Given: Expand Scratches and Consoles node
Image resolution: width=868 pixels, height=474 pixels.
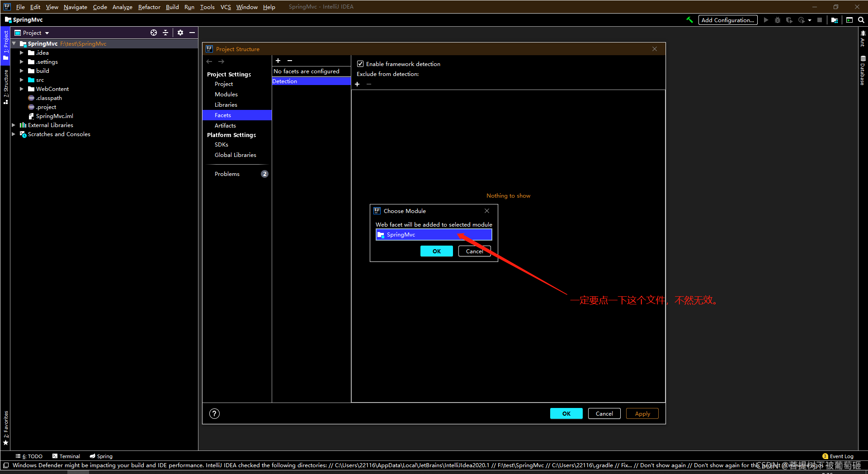Looking at the screenshot, I should (x=14, y=134).
